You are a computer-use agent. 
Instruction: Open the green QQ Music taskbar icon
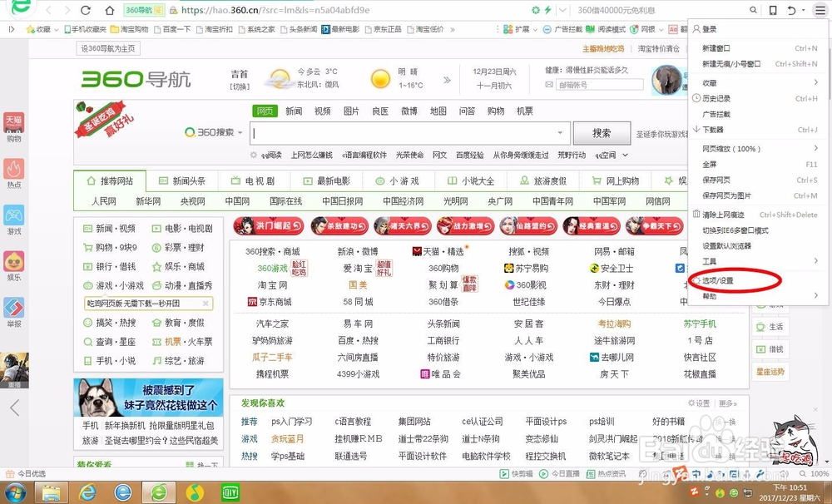pyautogui.click(x=195, y=493)
